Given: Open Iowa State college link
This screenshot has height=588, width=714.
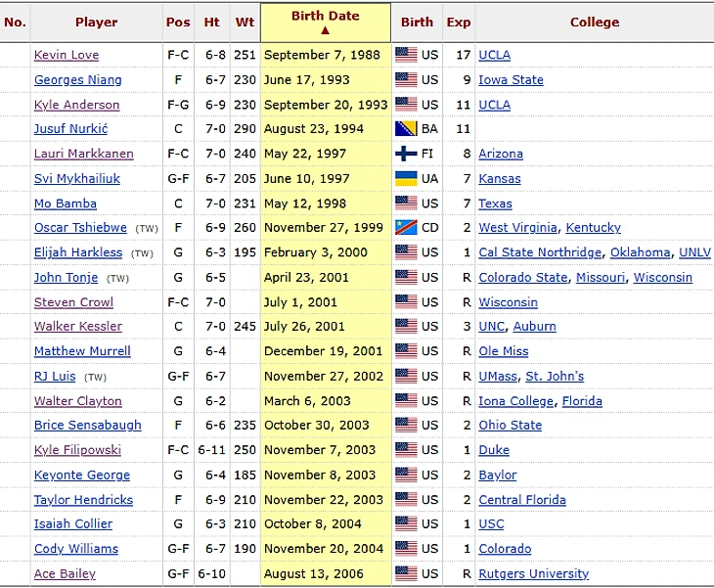Looking at the screenshot, I should pyautogui.click(x=511, y=80).
